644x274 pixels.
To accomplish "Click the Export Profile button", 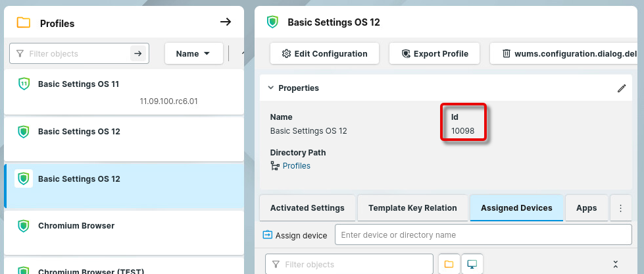I will pos(435,54).
